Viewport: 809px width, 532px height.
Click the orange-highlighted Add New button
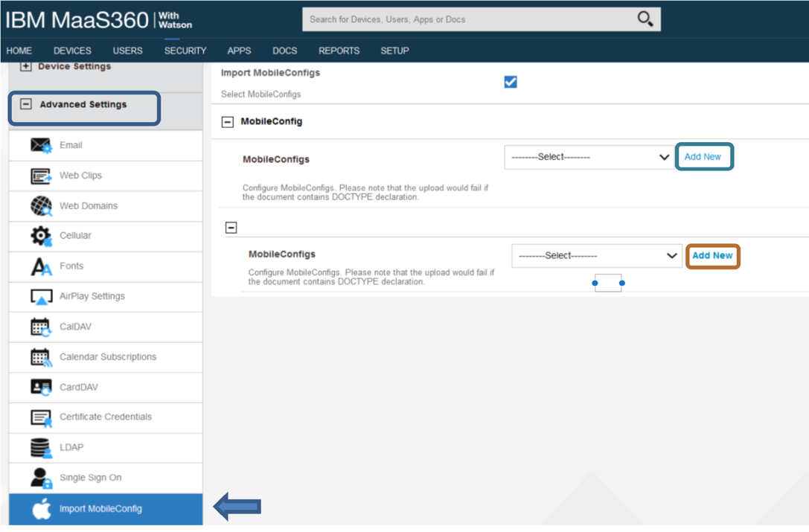click(x=712, y=255)
